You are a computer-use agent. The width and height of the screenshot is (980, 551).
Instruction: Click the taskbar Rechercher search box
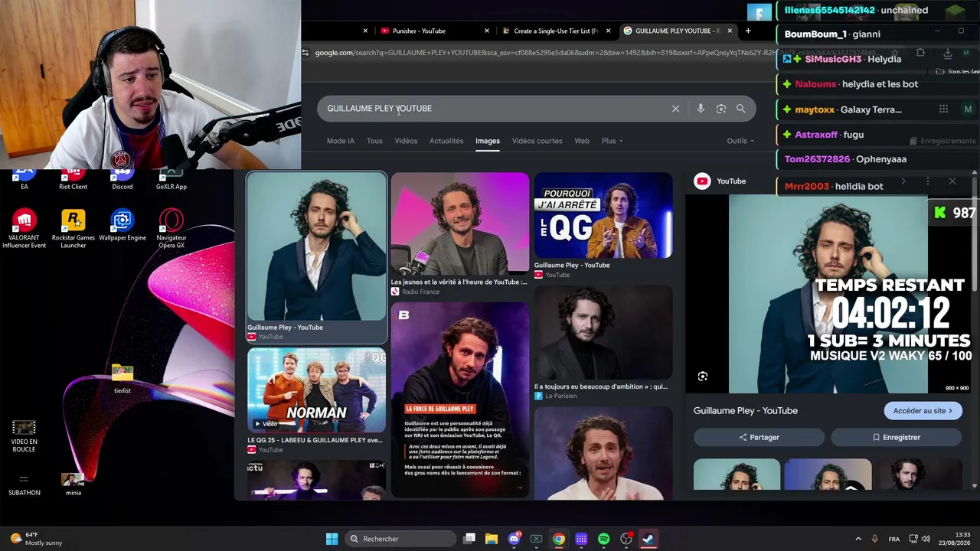[400, 539]
